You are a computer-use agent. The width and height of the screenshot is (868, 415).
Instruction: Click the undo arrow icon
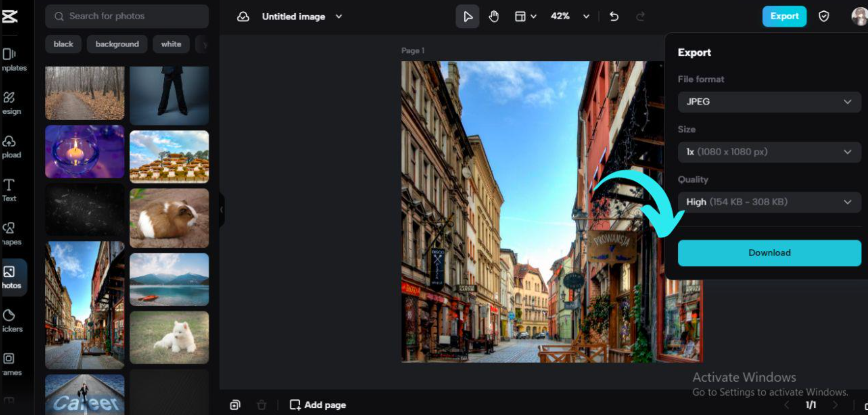click(614, 17)
